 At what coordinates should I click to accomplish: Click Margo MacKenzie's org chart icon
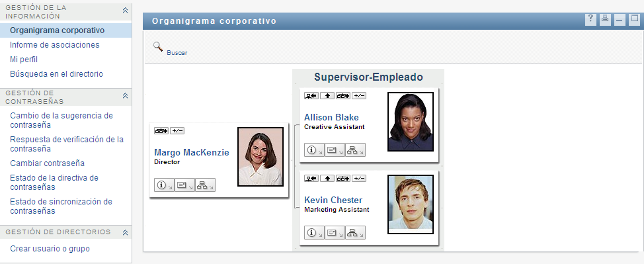click(205, 185)
